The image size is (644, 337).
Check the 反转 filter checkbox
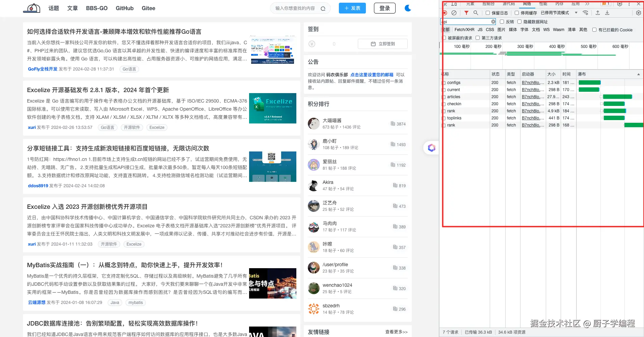(502, 22)
